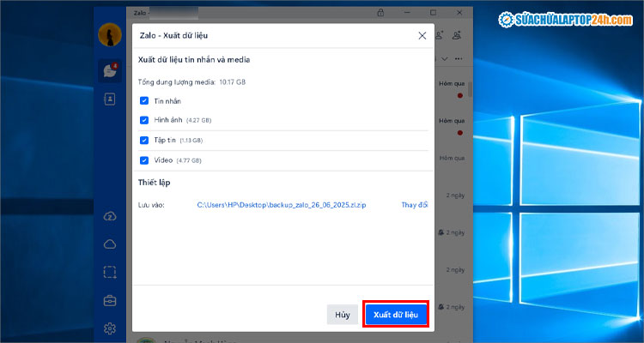This screenshot has width=644, height=343.
Task: Click the create group icon
Action: (457, 35)
